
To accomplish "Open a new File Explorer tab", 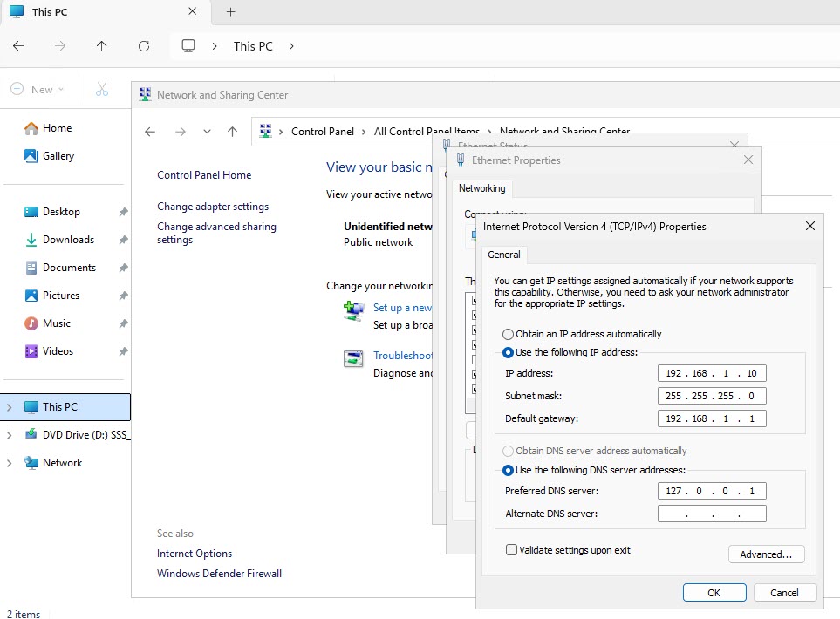I will click(230, 12).
